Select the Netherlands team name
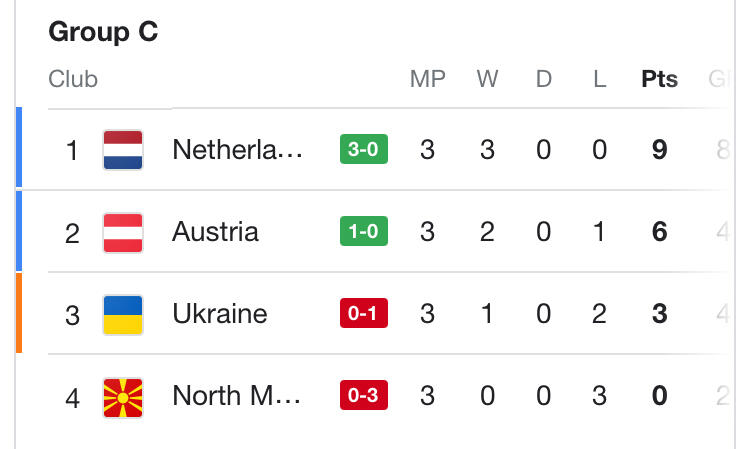The width and height of the screenshot is (750, 449). click(236, 150)
